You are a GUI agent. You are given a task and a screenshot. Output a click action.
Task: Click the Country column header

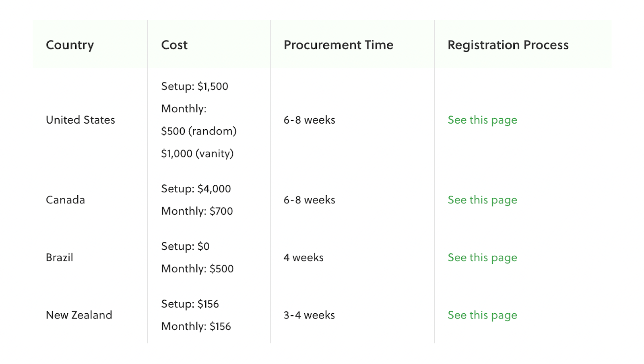(x=70, y=45)
